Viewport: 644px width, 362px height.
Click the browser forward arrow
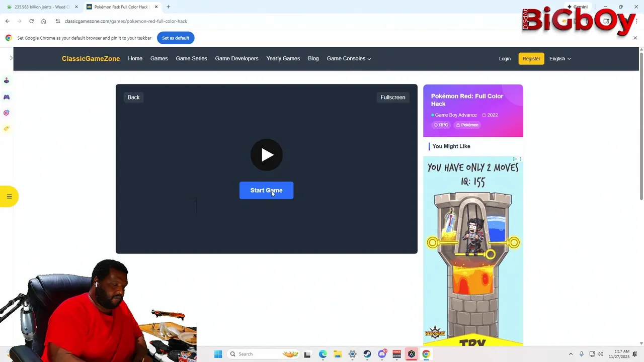pos(19,21)
